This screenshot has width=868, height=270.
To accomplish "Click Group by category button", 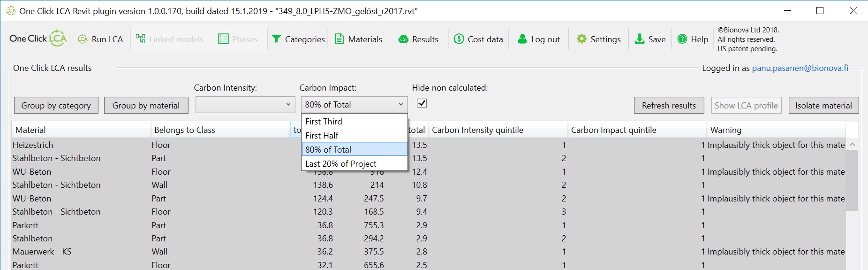I will point(56,105).
